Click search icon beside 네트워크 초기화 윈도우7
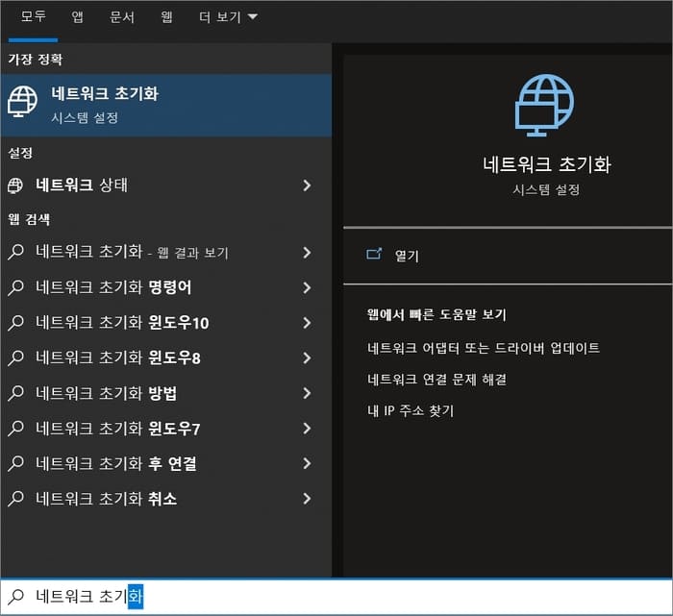 (x=16, y=428)
